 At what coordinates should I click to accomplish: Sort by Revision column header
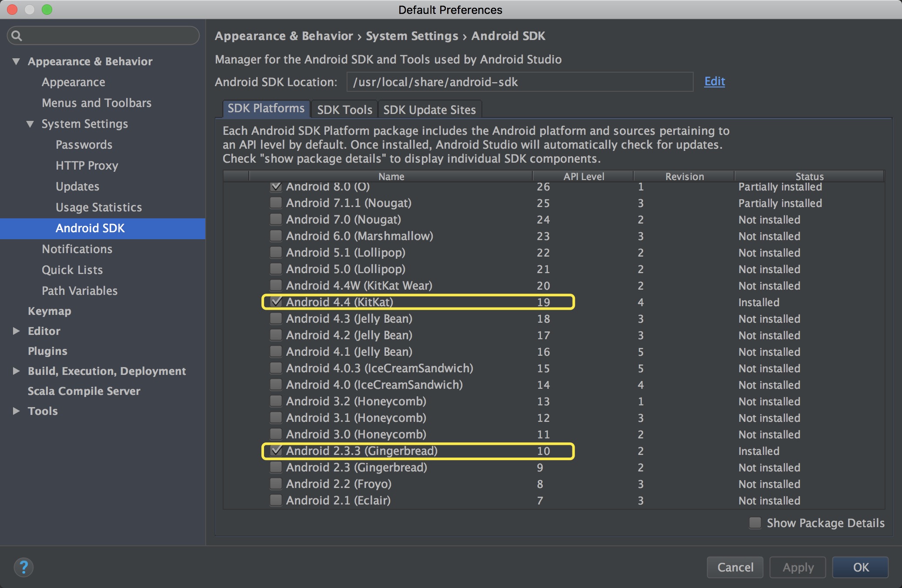(x=684, y=176)
